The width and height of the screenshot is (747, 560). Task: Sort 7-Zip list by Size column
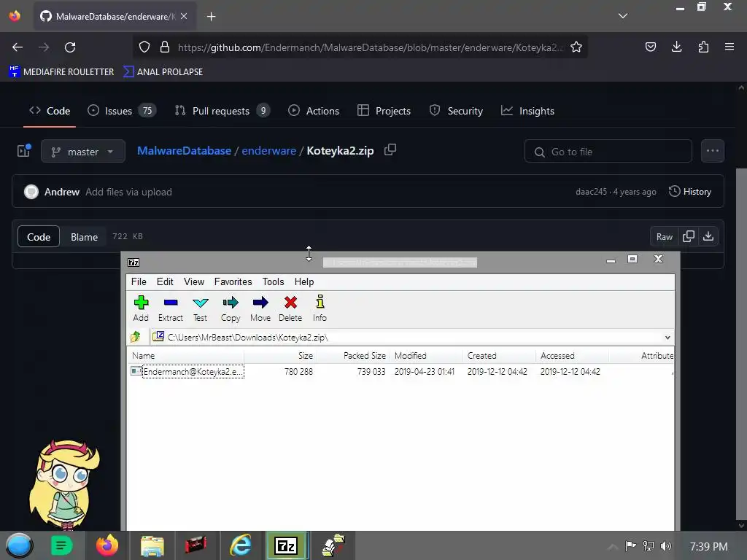click(x=280, y=356)
